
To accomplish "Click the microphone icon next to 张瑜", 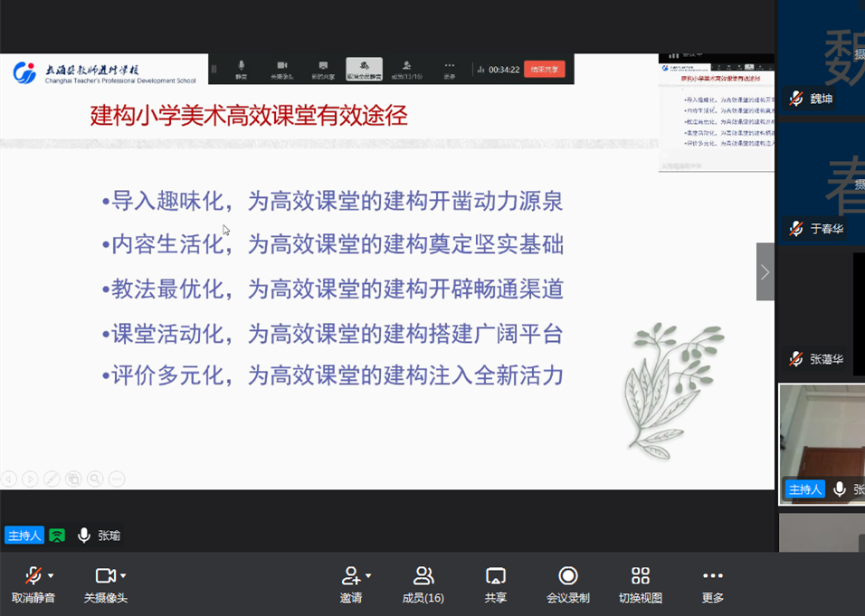I will [x=84, y=535].
